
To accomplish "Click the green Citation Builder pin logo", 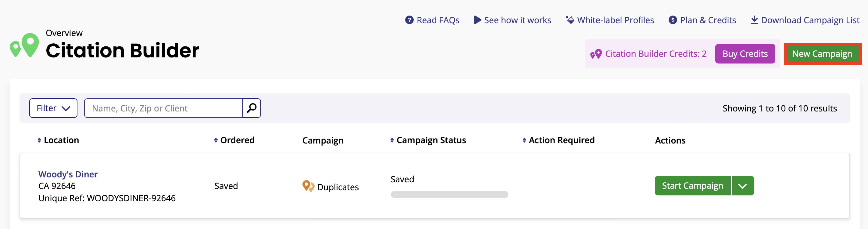I will click(24, 45).
